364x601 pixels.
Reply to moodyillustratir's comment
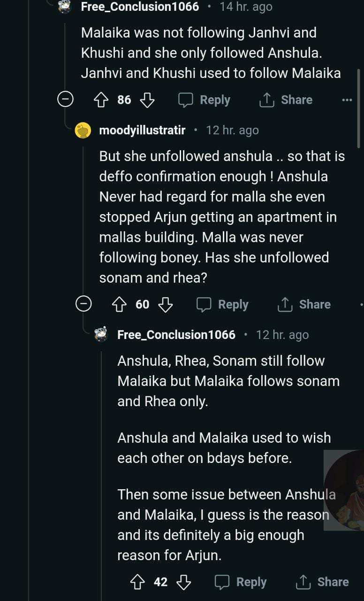(x=222, y=304)
